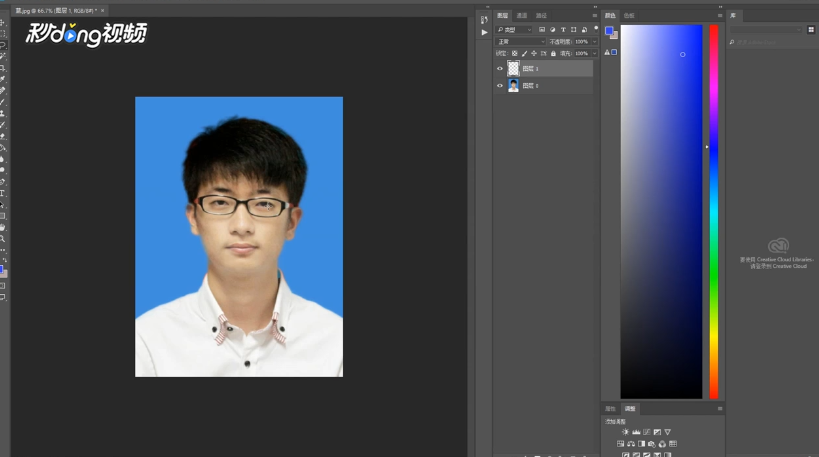Image resolution: width=819 pixels, height=457 pixels.
Task: Open the Adjustments panel options menu
Action: pyautogui.click(x=720, y=408)
